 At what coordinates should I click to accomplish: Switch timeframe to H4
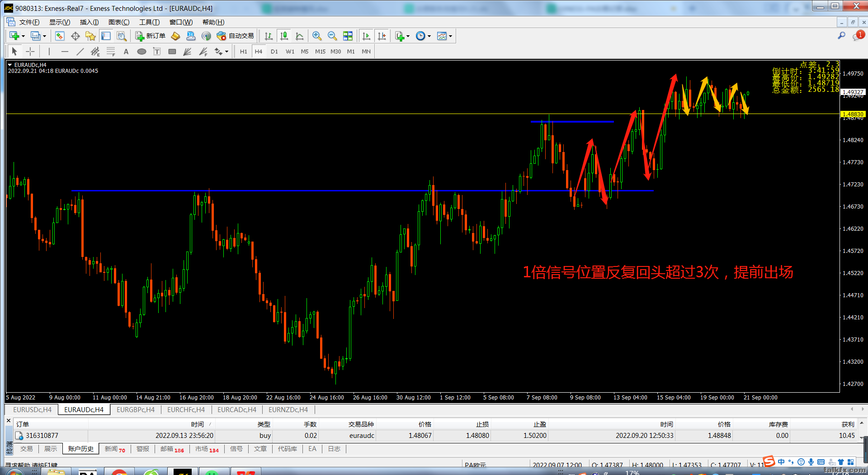[259, 52]
